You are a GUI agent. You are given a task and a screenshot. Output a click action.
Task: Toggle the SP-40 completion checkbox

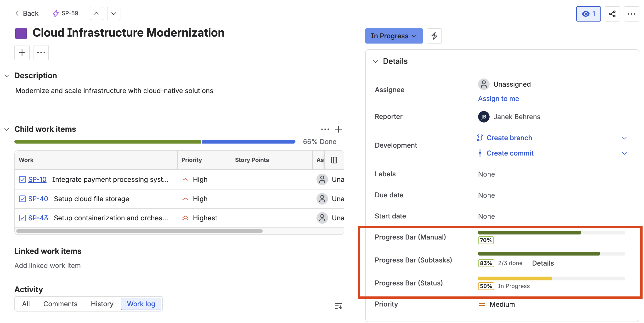point(22,199)
